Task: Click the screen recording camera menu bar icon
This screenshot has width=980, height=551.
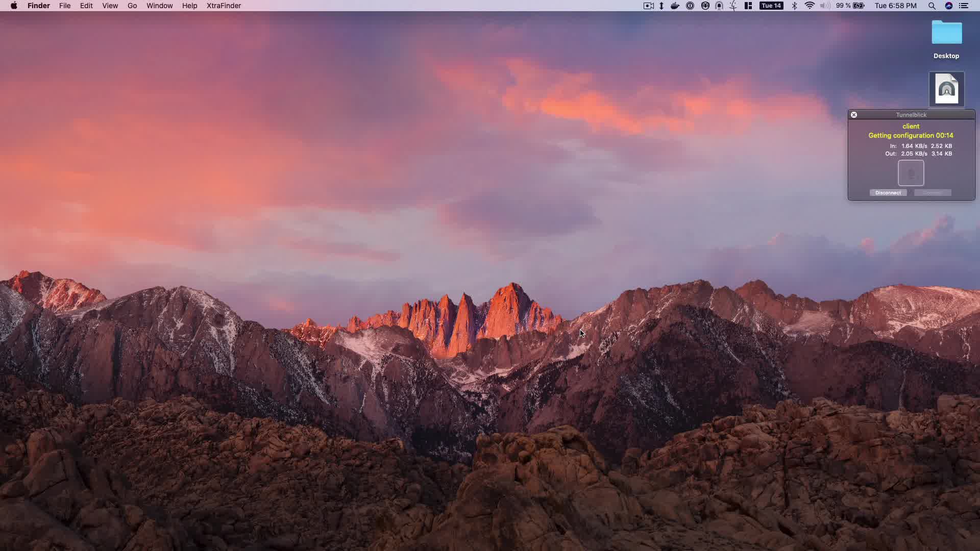Action: pos(649,6)
